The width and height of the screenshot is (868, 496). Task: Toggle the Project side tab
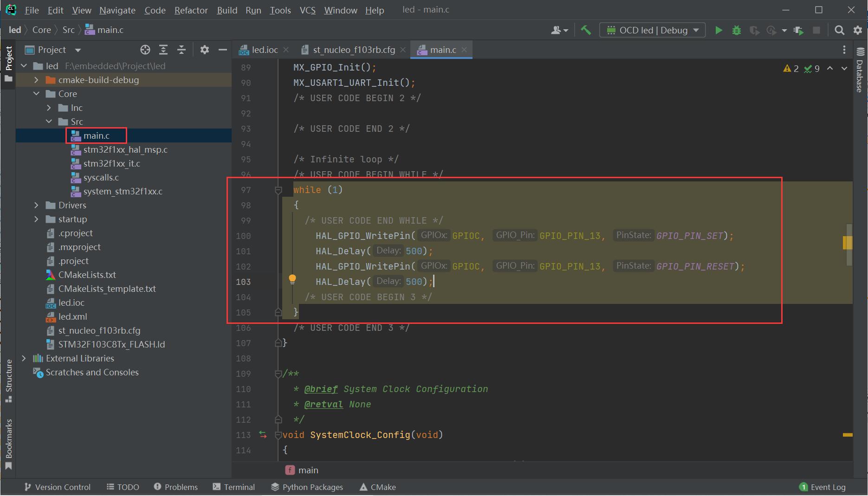(8, 64)
